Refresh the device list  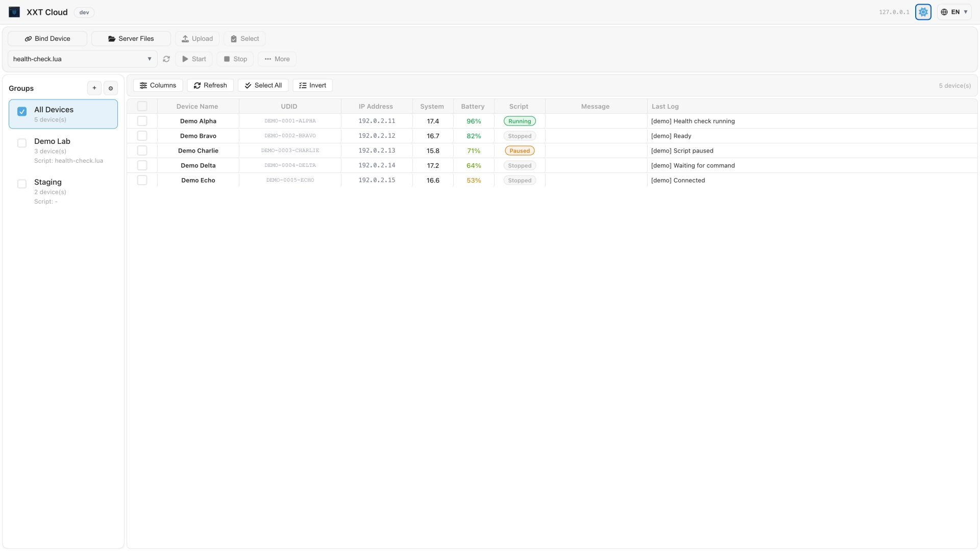210,86
